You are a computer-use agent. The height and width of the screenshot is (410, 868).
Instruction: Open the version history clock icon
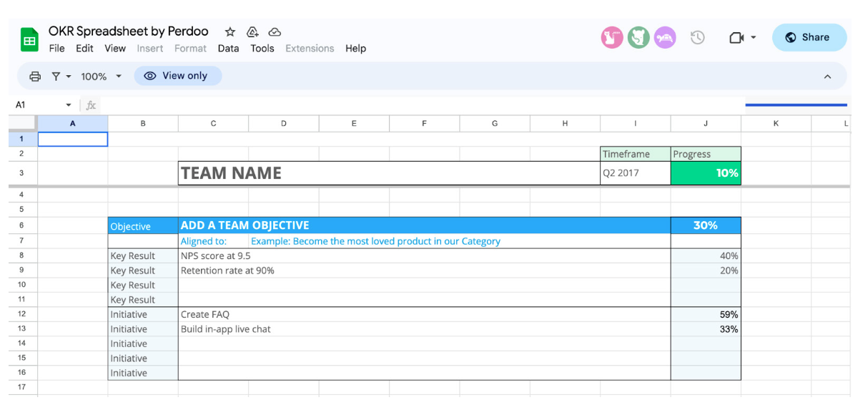(698, 37)
